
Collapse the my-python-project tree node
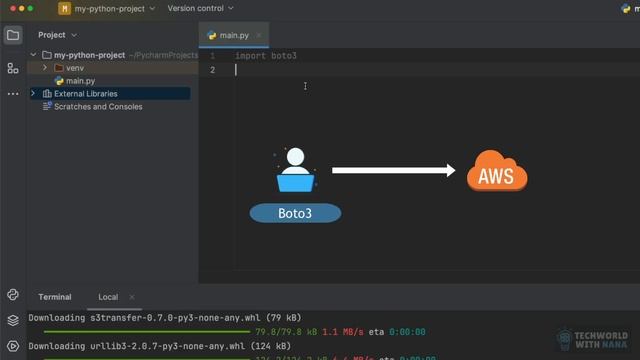point(33,55)
